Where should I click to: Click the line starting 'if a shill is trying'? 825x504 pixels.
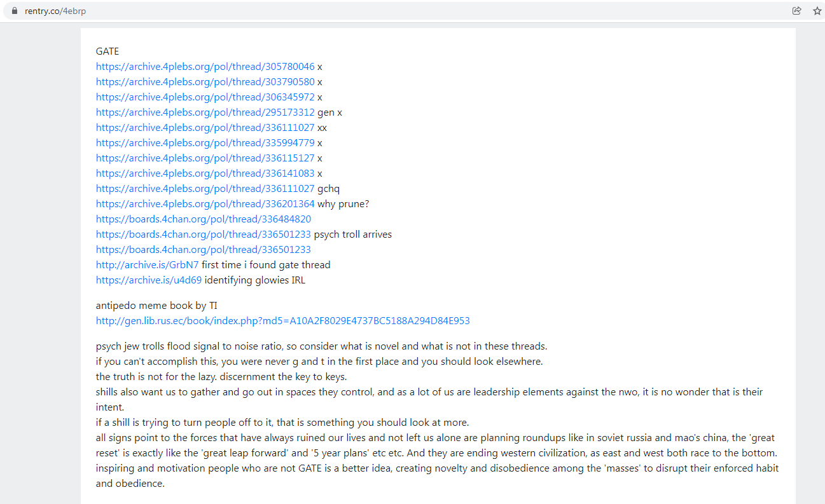(x=282, y=423)
